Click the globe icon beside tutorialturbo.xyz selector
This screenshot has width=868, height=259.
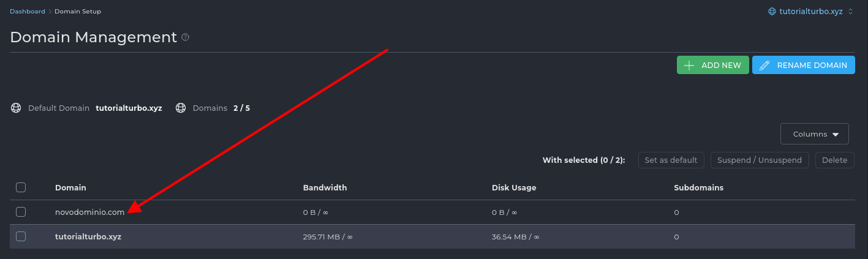click(772, 12)
